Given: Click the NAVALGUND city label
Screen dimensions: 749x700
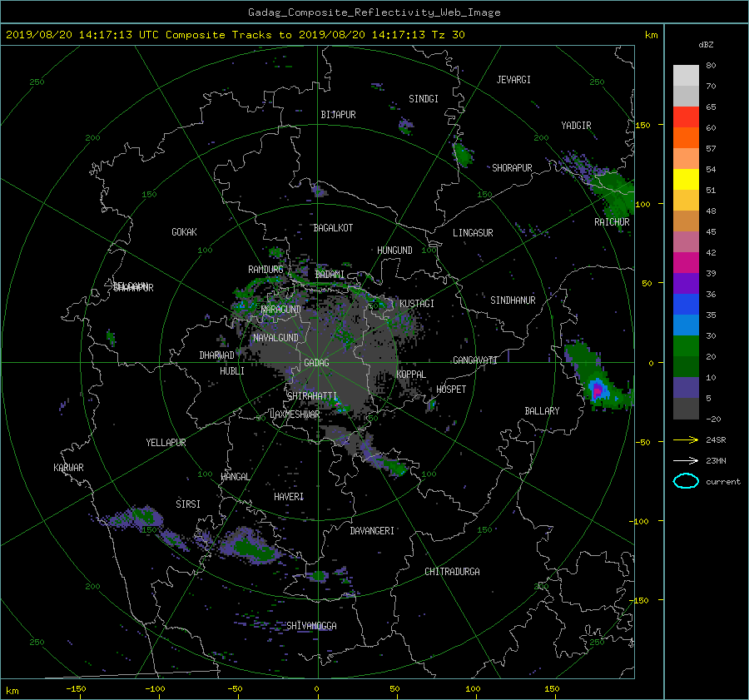Looking at the screenshot, I should [x=275, y=338].
